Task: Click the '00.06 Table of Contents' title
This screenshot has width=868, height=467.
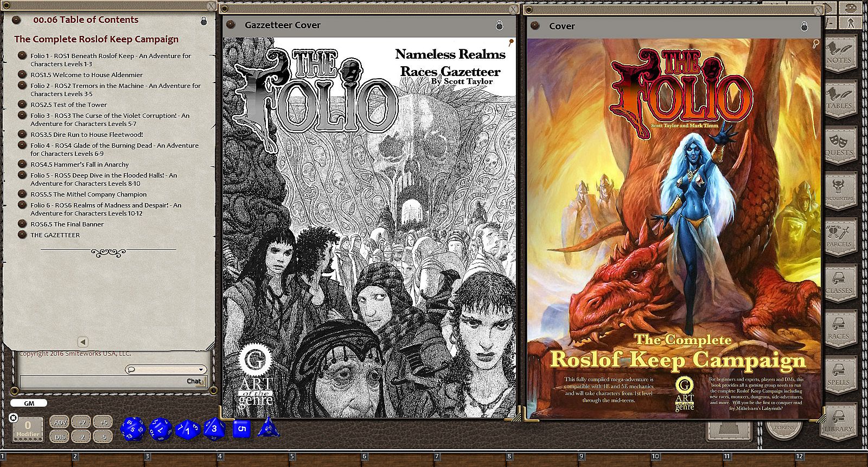Action: (x=86, y=20)
